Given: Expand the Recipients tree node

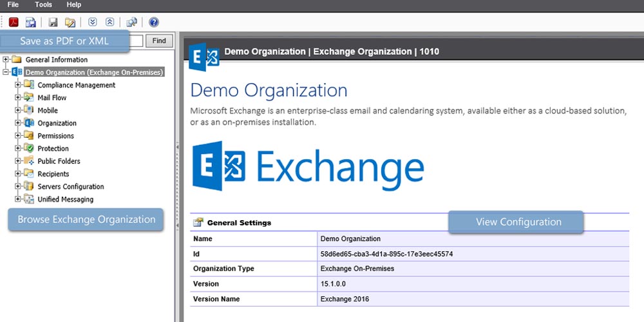Looking at the screenshot, I should pyautogui.click(x=17, y=174).
